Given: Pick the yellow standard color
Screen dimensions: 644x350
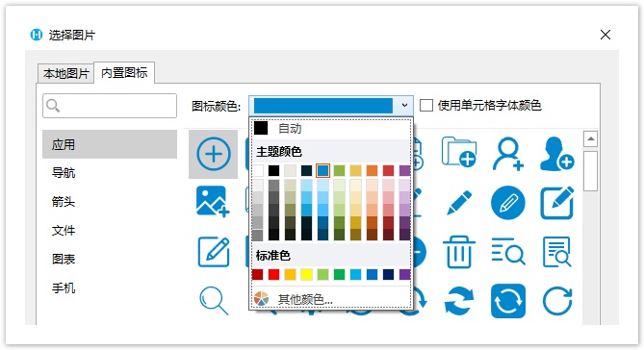Looking at the screenshot, I should (x=306, y=274).
